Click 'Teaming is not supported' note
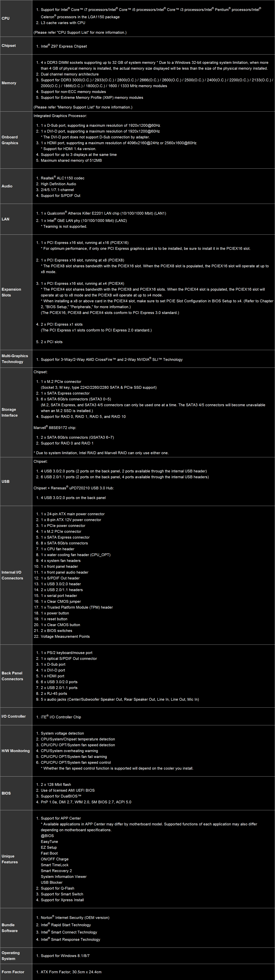The width and height of the screenshot is (275, 980). (x=64, y=226)
